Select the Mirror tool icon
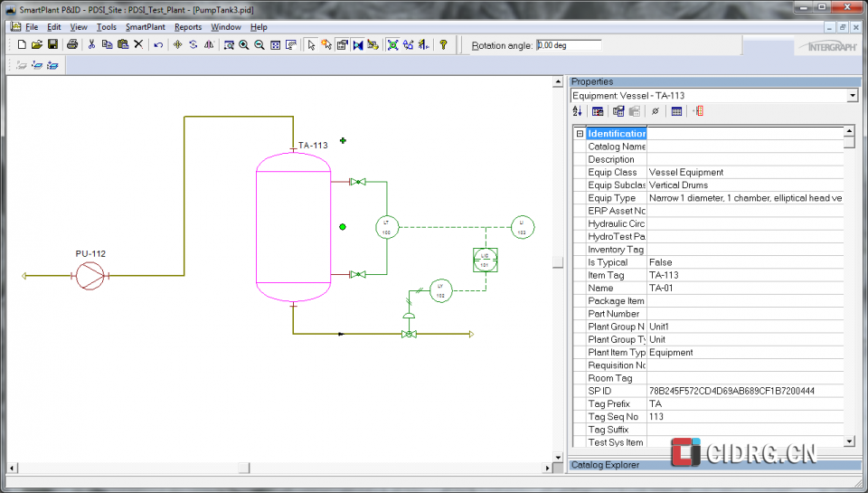Viewport: 868px width, 493px height. (209, 45)
